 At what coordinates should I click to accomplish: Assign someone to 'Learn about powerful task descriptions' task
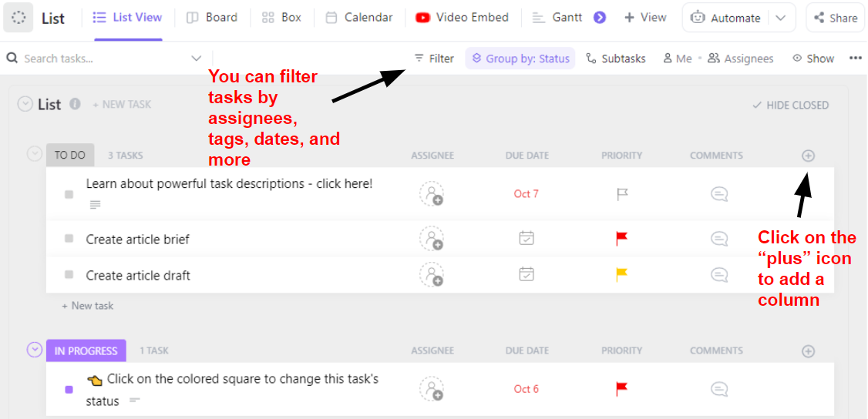pyautogui.click(x=431, y=194)
